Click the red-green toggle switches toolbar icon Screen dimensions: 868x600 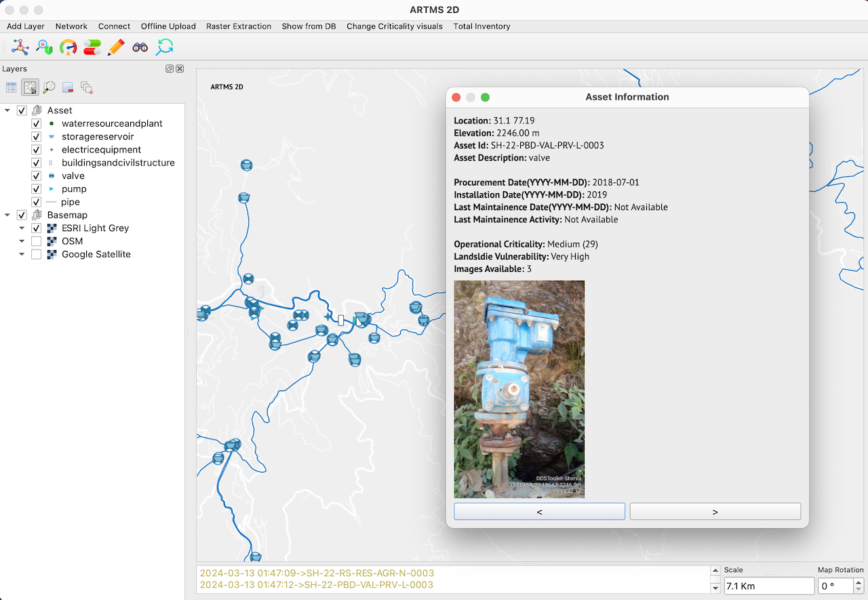[92, 47]
